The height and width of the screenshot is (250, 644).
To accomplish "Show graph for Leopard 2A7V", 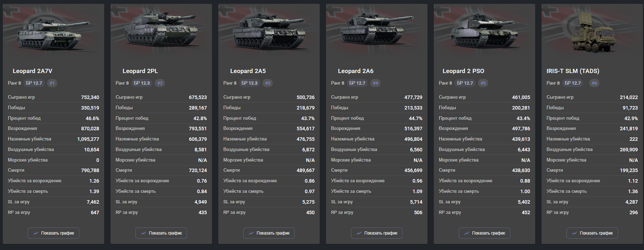I will click(x=53, y=233).
